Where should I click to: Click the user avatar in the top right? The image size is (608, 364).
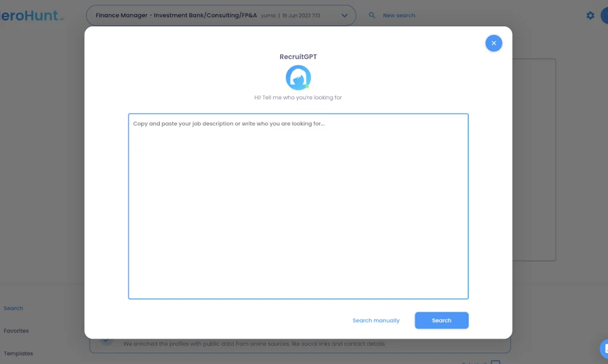click(x=606, y=15)
